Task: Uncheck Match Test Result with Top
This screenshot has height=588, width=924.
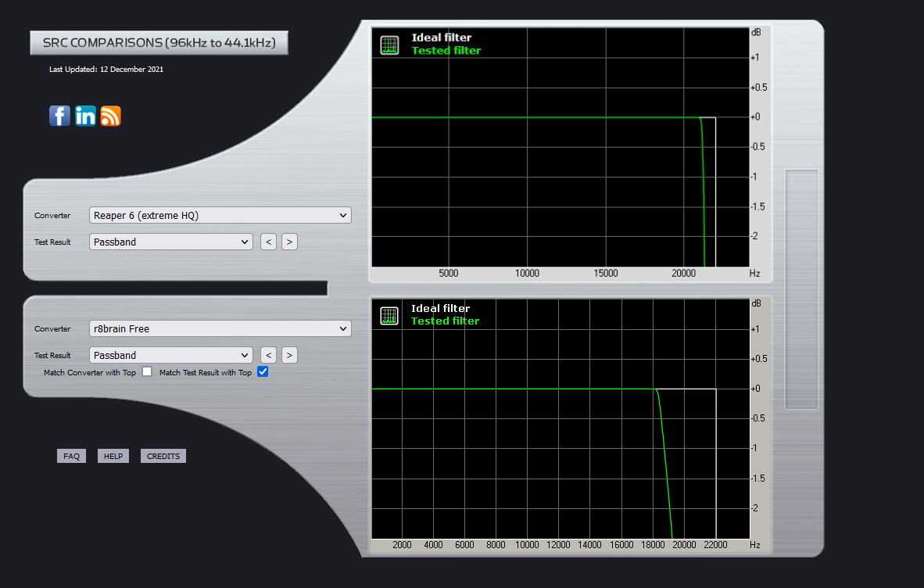Action: pyautogui.click(x=263, y=371)
